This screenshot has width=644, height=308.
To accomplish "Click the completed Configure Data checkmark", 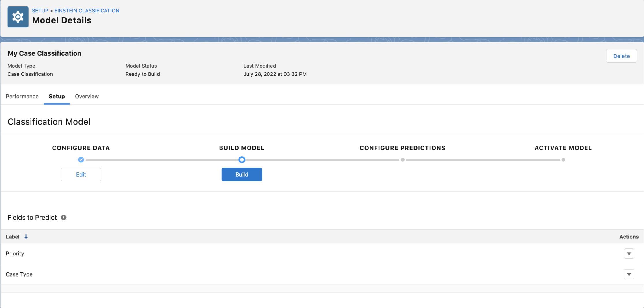I will pos(81,160).
